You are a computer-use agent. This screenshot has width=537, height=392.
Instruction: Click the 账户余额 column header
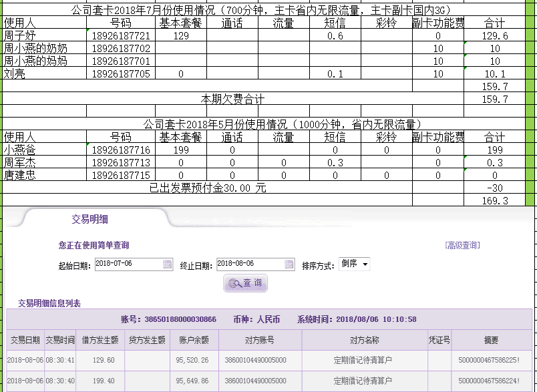coord(194,340)
